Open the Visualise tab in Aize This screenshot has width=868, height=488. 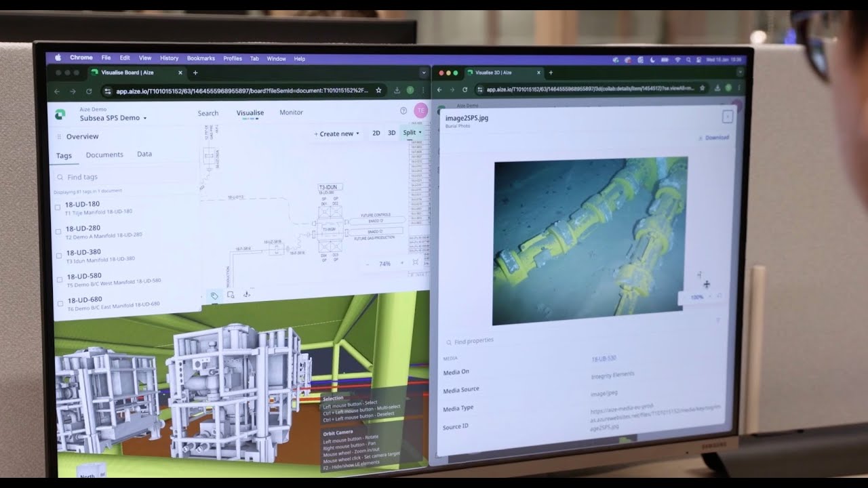250,113
